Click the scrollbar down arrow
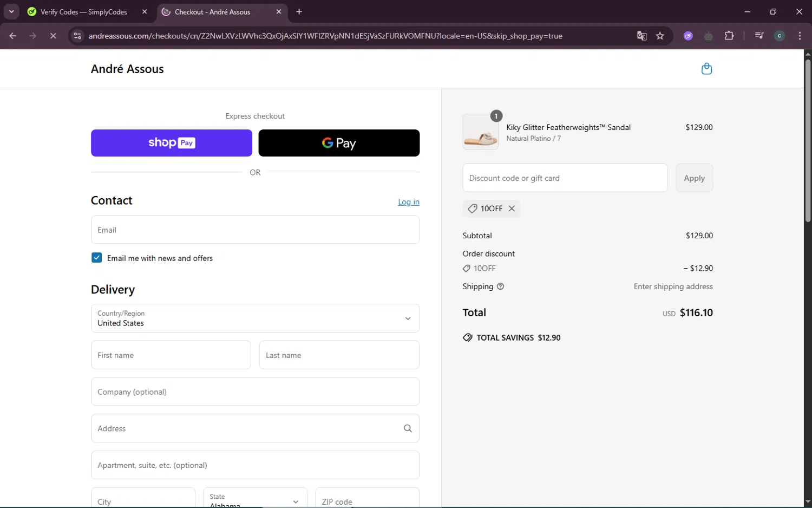812x508 pixels. point(808,502)
